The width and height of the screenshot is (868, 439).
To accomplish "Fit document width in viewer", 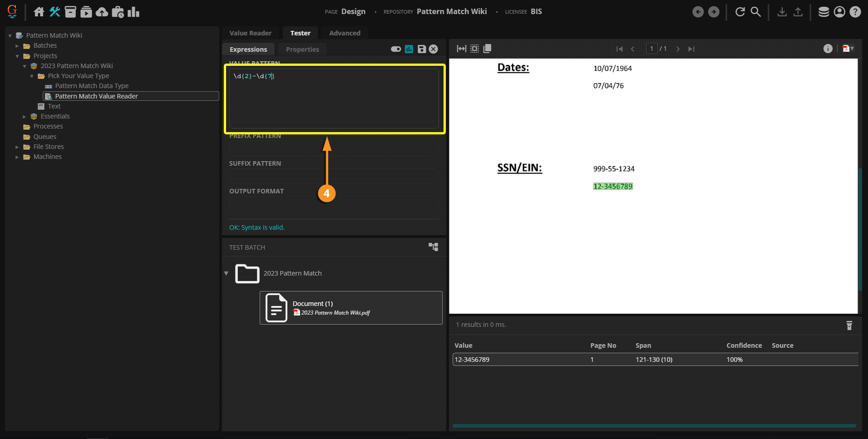I will click(461, 49).
